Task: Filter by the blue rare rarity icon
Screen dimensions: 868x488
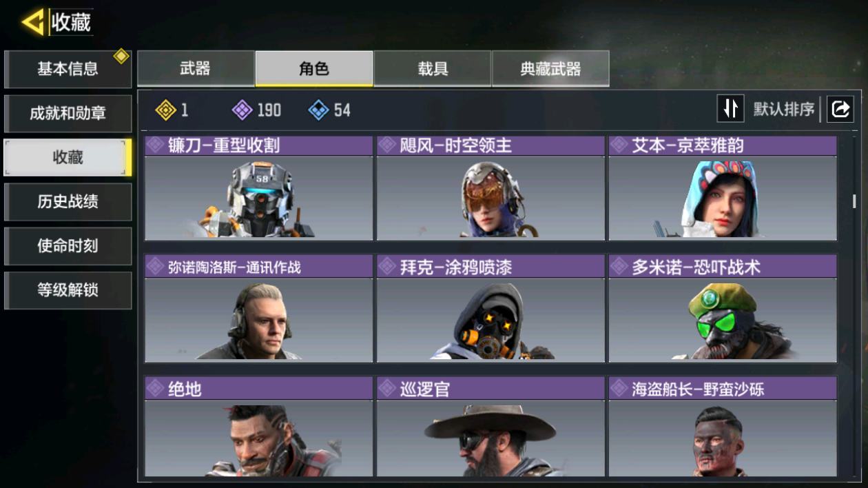Action: click(x=318, y=110)
